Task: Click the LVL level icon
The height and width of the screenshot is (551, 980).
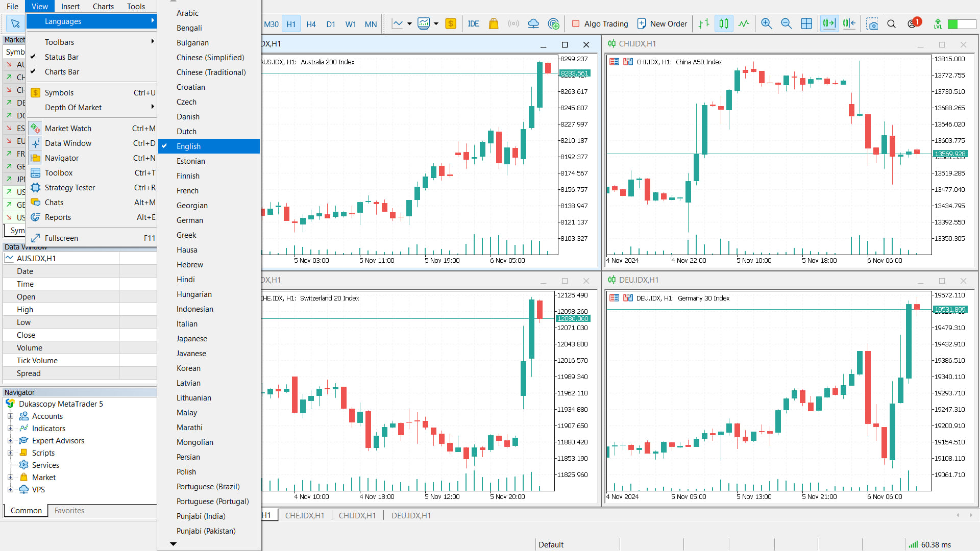Action: tap(938, 23)
